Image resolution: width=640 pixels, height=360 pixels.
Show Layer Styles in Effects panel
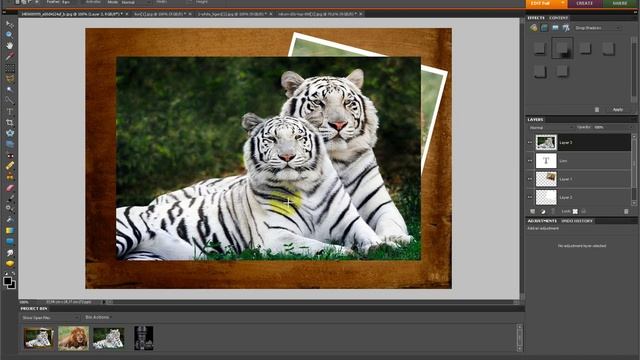click(x=544, y=28)
